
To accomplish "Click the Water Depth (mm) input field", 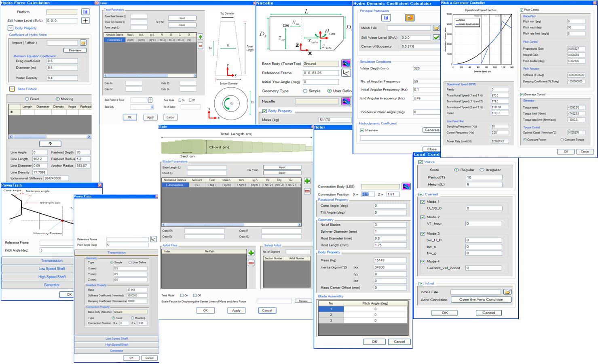I will (x=426, y=68).
